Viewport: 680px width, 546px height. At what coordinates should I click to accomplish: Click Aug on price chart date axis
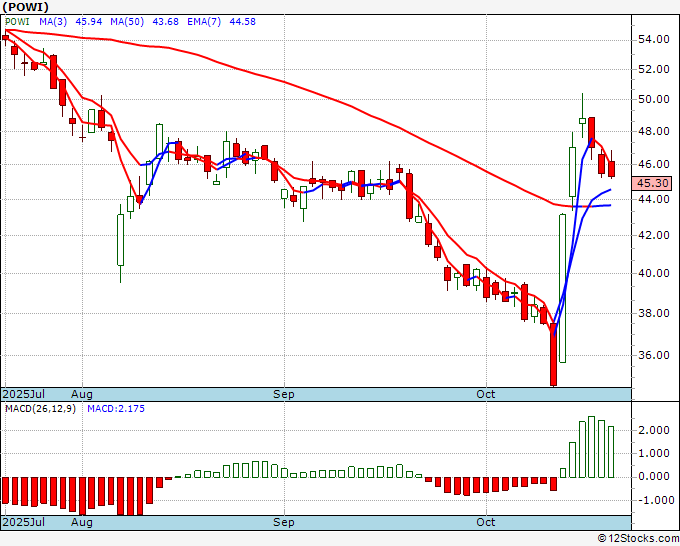click(x=82, y=394)
